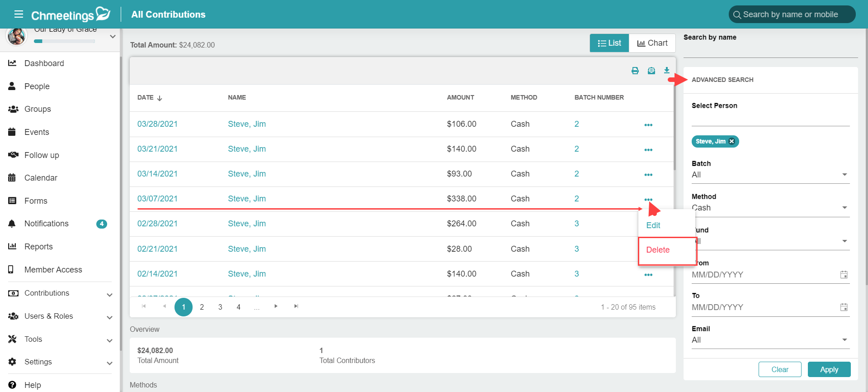
Task: Go to pagination page 4
Action: [x=239, y=307]
